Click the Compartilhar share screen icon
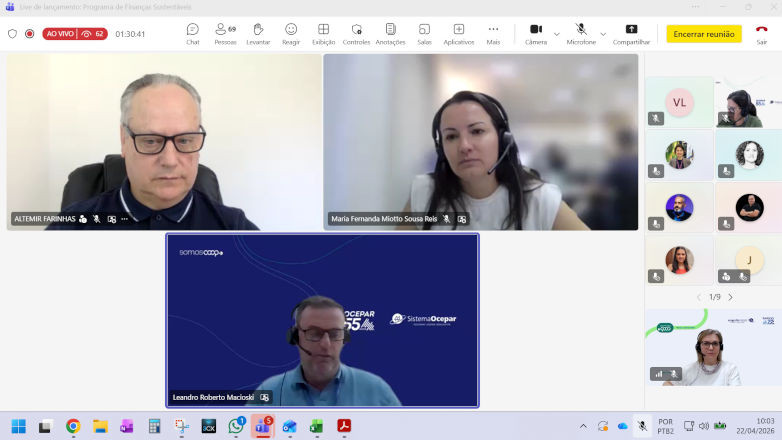The height and width of the screenshot is (440, 782). [x=631, y=33]
